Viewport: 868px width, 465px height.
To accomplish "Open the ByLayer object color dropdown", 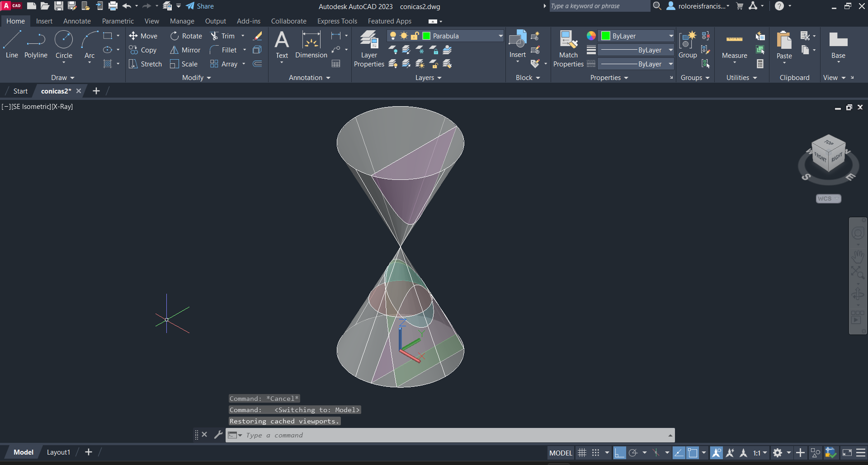I will pyautogui.click(x=671, y=36).
